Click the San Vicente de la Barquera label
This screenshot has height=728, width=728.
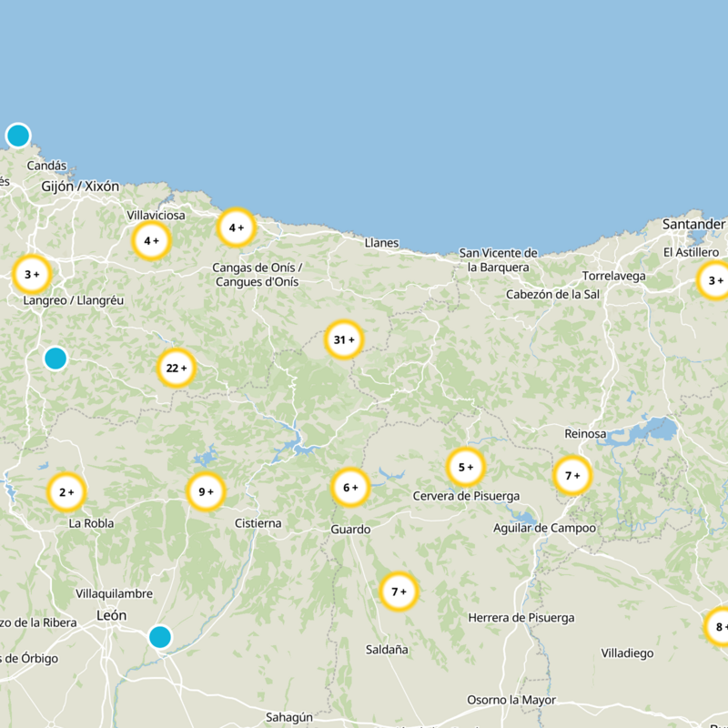click(x=499, y=258)
